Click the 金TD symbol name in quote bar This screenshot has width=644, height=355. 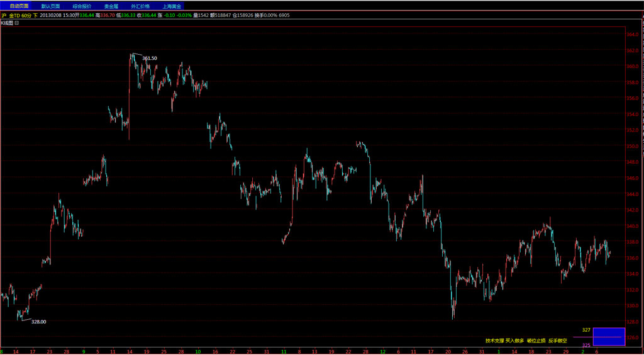(x=15, y=14)
